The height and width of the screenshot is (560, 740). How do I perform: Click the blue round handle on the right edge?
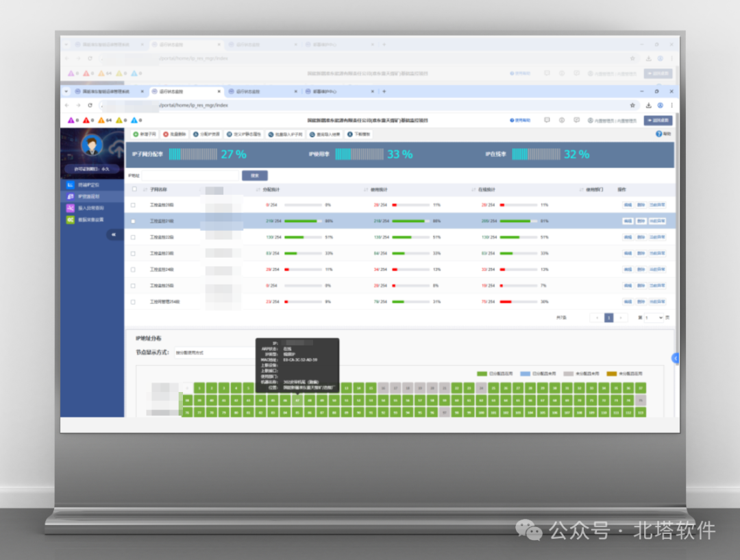click(x=676, y=358)
